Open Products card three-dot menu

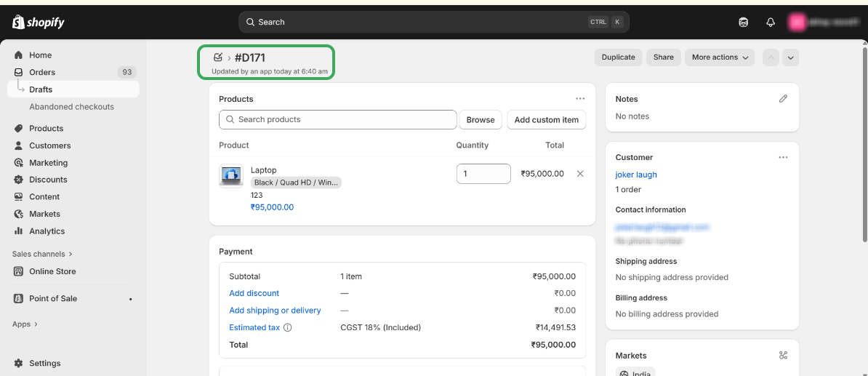[x=579, y=99]
